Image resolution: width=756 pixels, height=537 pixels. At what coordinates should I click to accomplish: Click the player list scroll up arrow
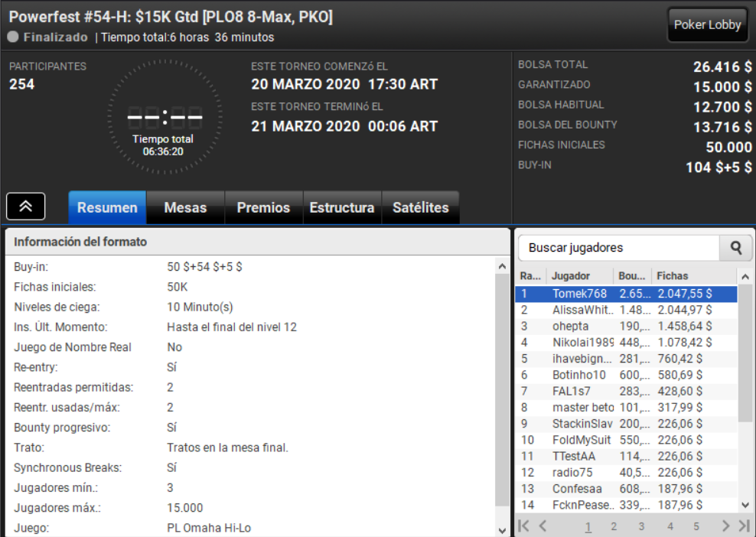point(745,277)
